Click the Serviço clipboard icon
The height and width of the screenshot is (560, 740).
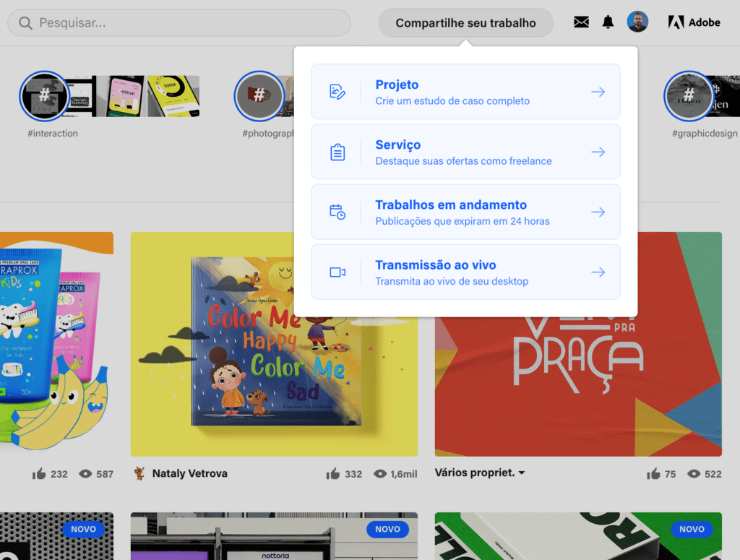click(339, 152)
